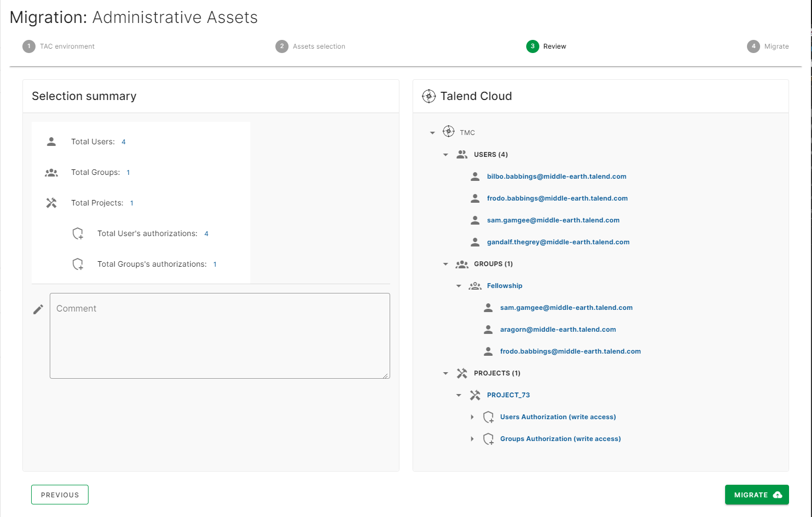Collapse the PROJECT_73 node

(458, 395)
